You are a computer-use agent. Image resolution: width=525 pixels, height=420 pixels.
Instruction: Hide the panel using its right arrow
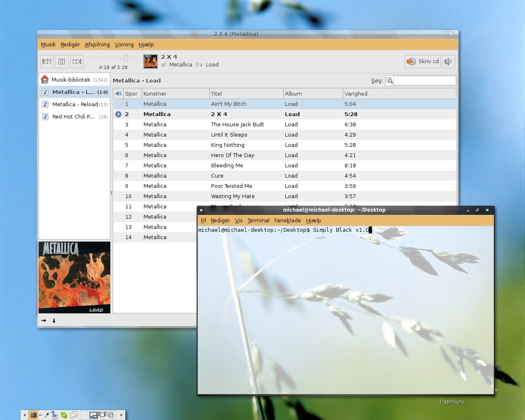coord(121,415)
